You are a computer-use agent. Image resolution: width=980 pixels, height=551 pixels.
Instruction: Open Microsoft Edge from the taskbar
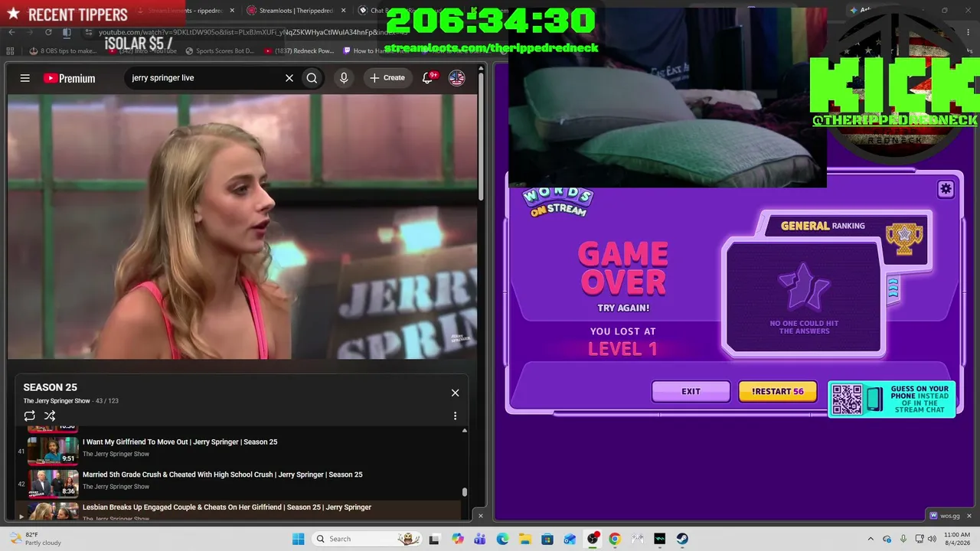[502, 539]
